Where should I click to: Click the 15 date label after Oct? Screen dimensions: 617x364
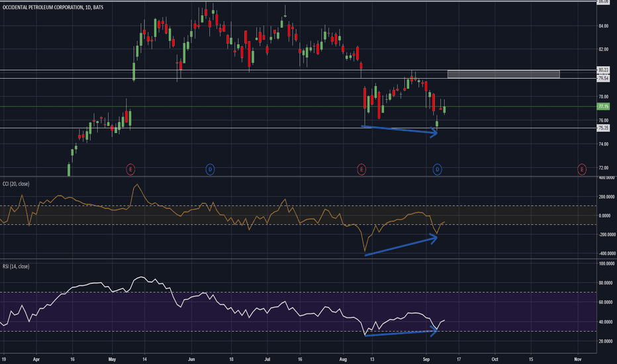click(x=531, y=359)
